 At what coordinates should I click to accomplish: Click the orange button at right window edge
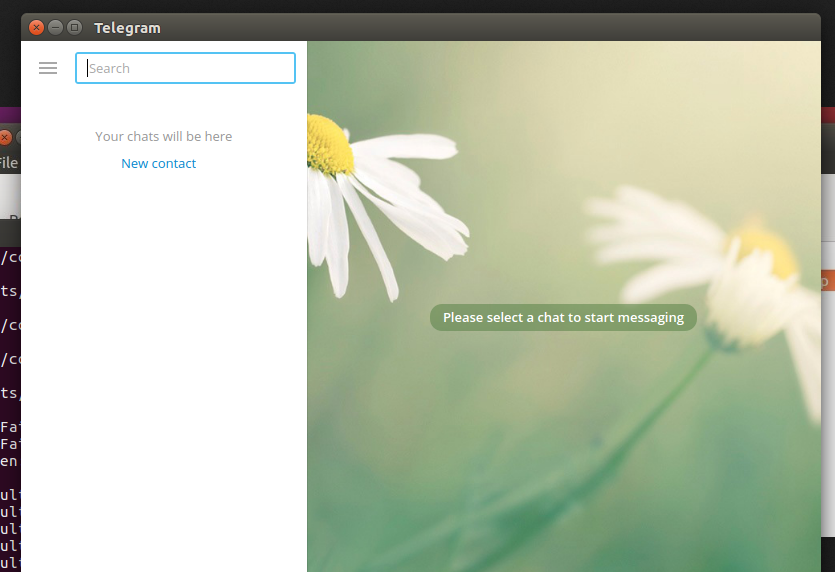tap(827, 282)
